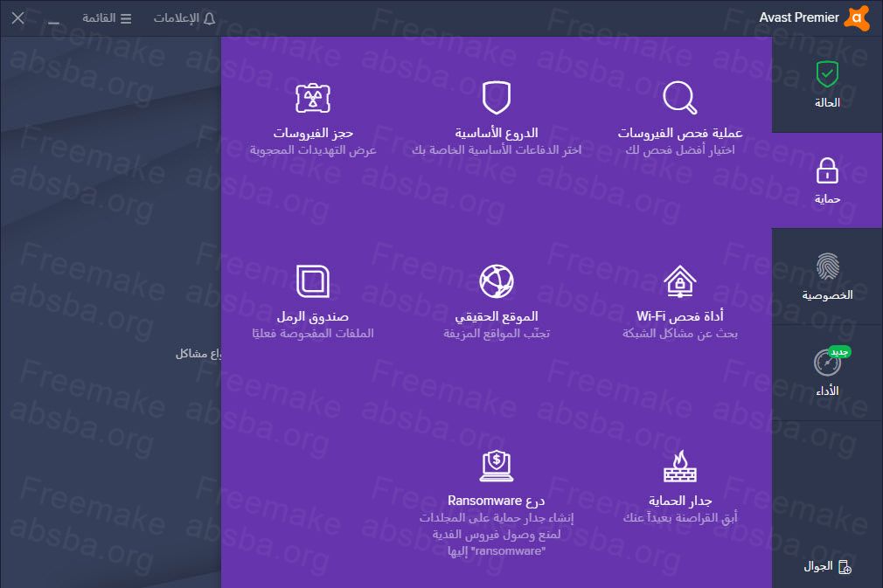883x588 pixels.
Task: Open the الإعلامات notifications label
Action: pyautogui.click(x=177, y=18)
